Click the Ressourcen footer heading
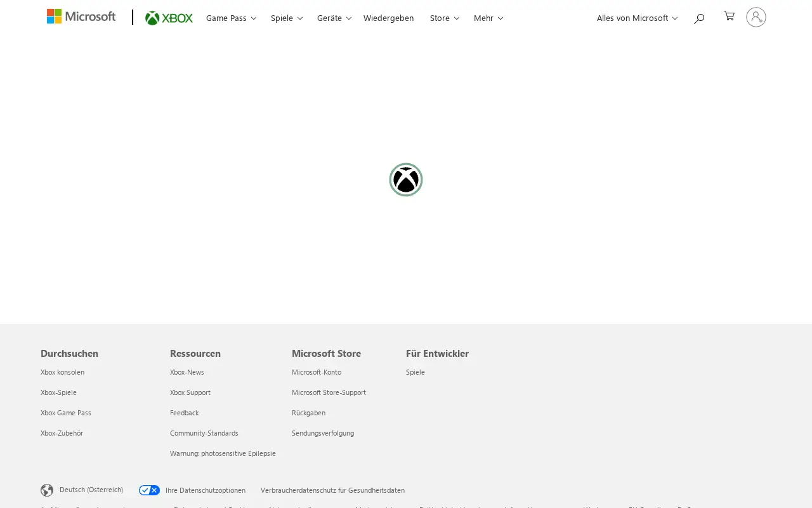The image size is (812, 508). (195, 353)
